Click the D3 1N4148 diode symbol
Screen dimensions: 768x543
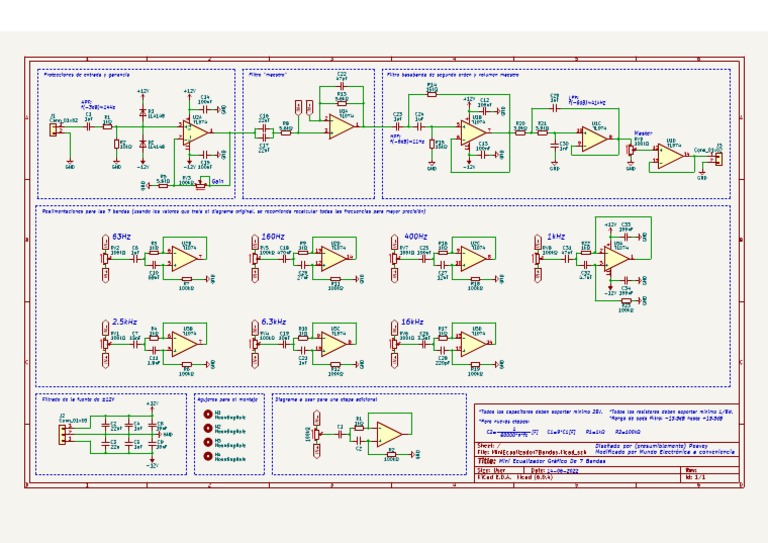tap(143, 112)
